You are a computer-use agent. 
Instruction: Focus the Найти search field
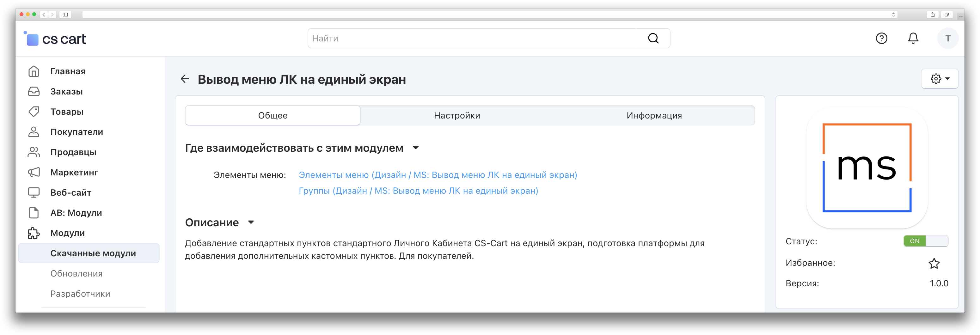(475, 39)
